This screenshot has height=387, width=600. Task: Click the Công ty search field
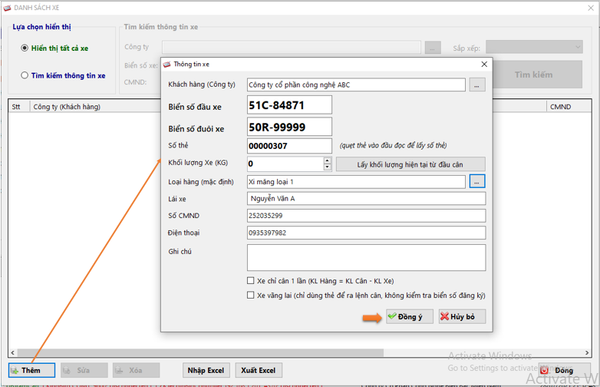291,47
